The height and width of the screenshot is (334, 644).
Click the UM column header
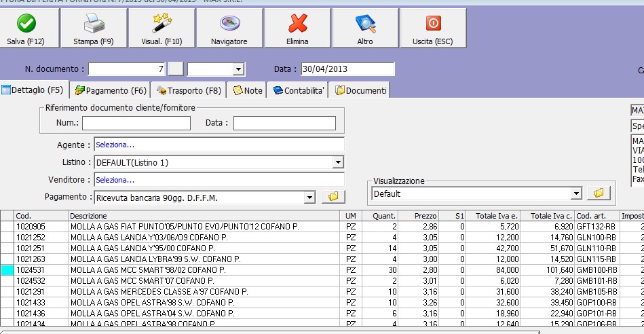[351, 216]
